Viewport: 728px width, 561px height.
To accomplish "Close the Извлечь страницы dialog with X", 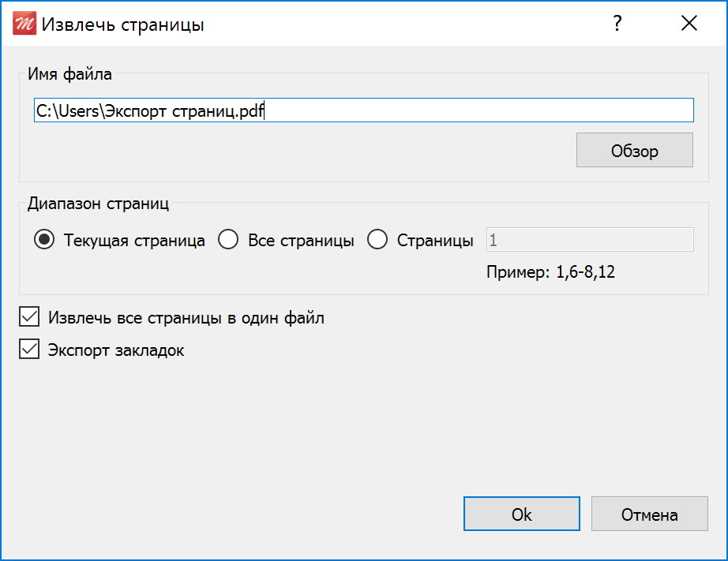I will 689,23.
